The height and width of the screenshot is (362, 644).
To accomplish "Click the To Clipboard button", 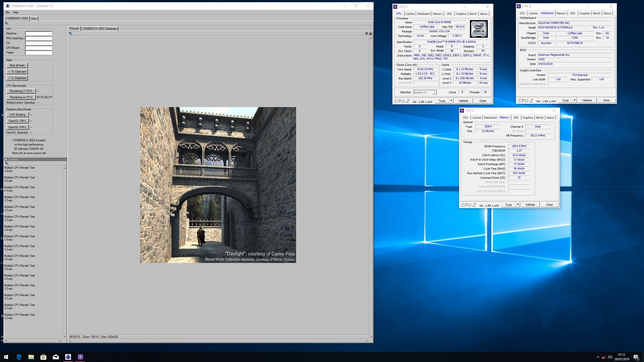I will (x=17, y=72).
